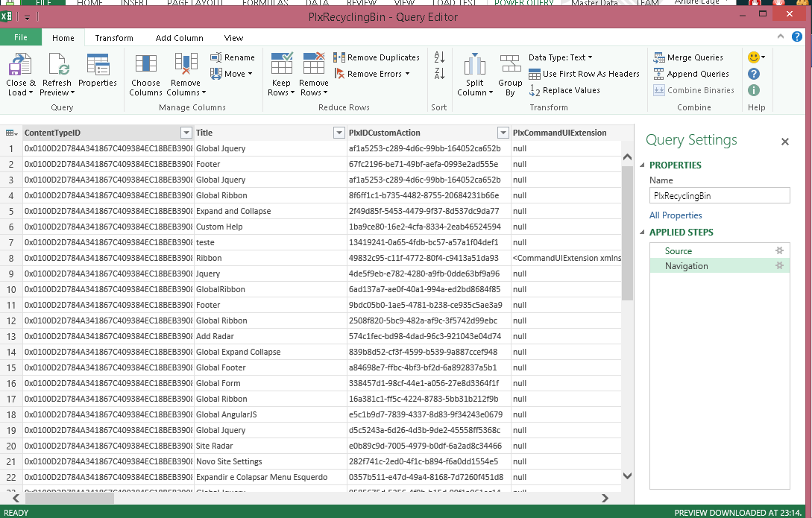Sort descending with the Z-A icon
The image size is (812, 518).
tap(439, 74)
